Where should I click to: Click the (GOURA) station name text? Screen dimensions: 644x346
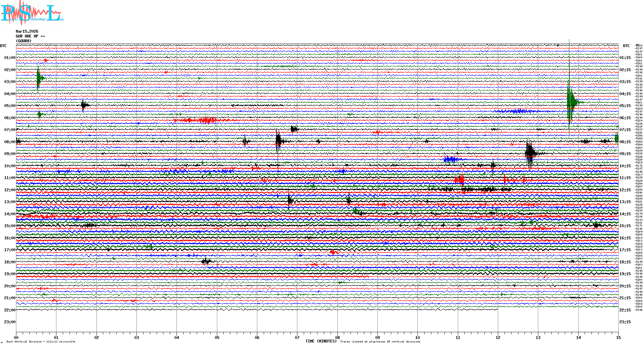(x=24, y=41)
